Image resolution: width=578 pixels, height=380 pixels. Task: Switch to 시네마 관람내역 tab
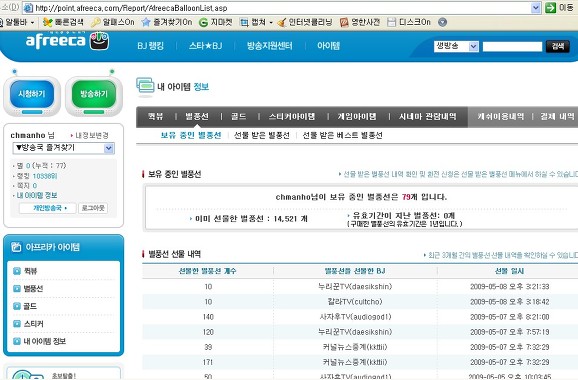[427, 116]
